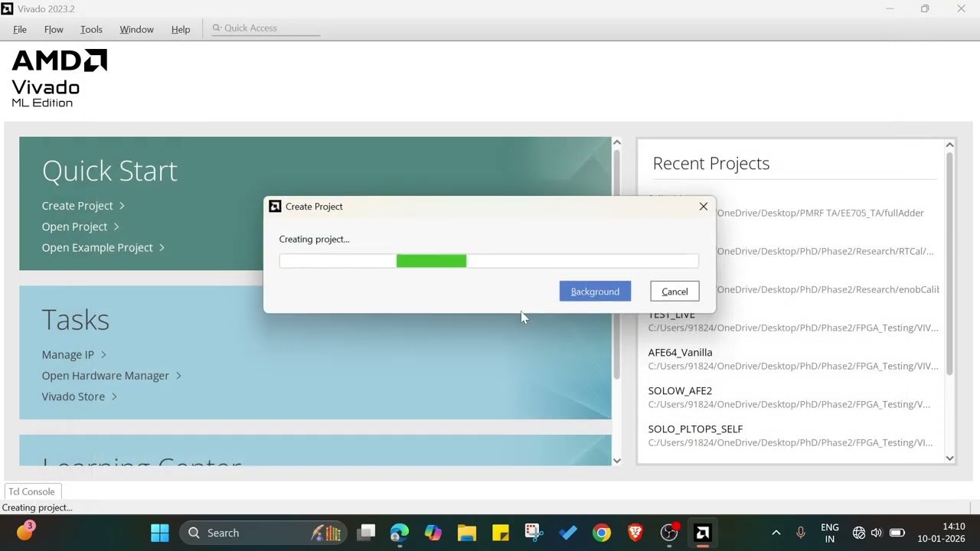Click the arrow beside Vivado Store

[x=114, y=396]
